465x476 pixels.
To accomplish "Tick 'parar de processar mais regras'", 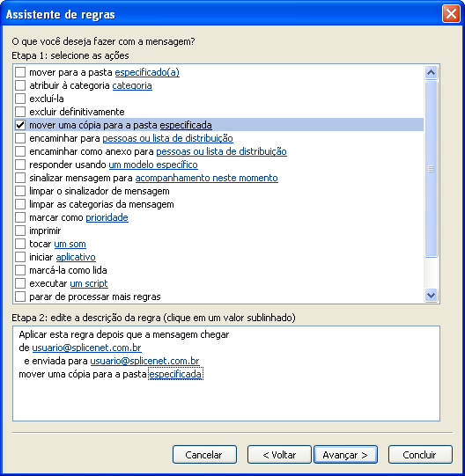I will pyautogui.click(x=20, y=297).
